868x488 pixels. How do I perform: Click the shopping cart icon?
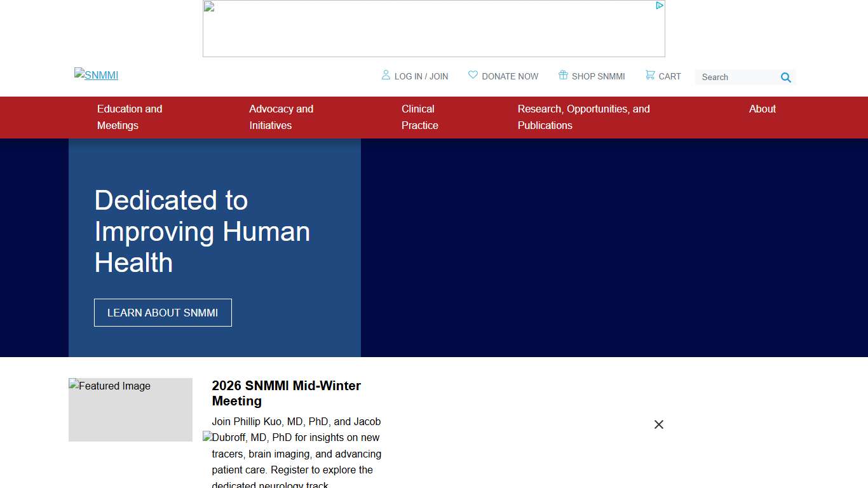click(x=650, y=75)
